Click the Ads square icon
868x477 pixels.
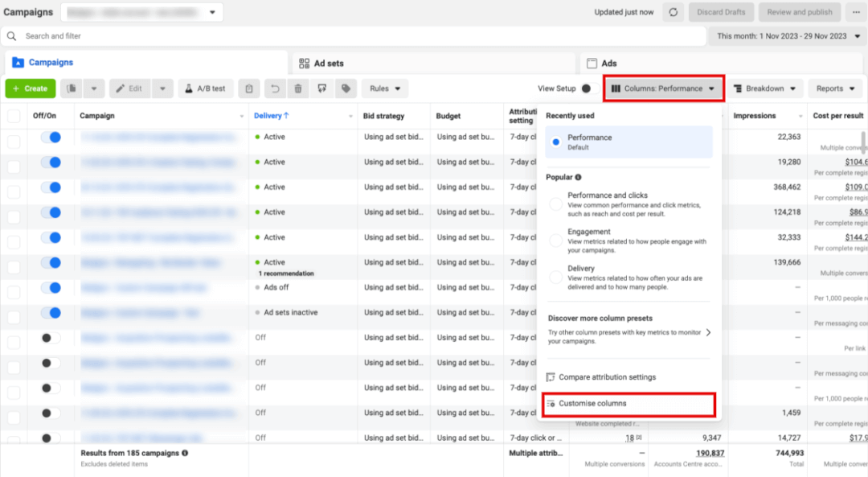pos(592,64)
